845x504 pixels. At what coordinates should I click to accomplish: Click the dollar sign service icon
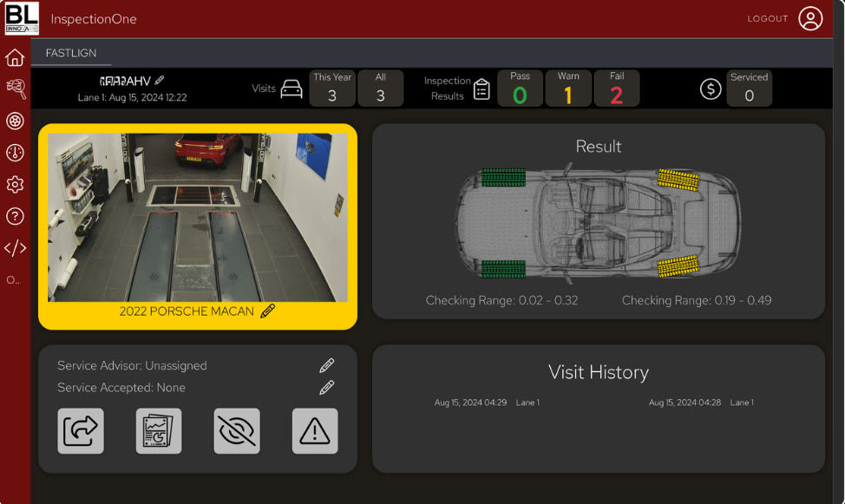click(711, 89)
